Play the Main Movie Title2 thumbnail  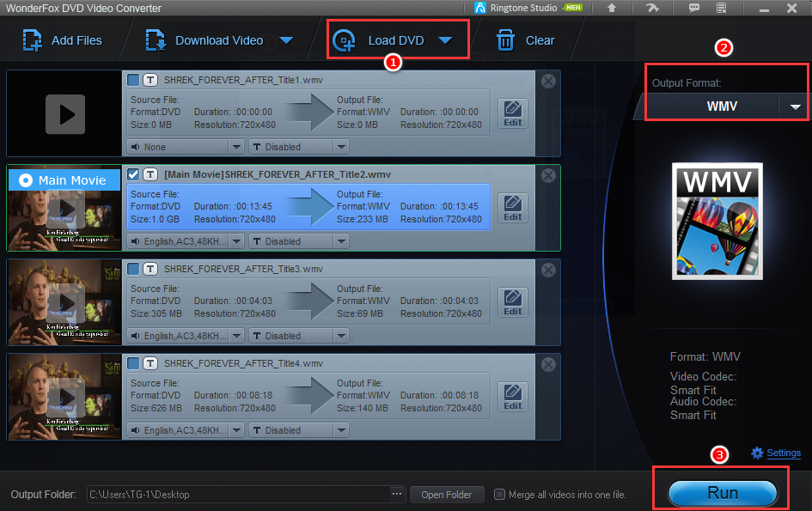[67, 210]
